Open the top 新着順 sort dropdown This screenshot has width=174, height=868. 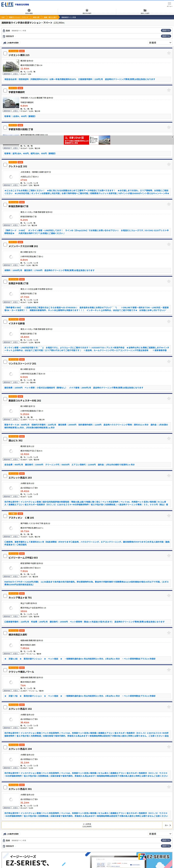(x=160, y=43)
